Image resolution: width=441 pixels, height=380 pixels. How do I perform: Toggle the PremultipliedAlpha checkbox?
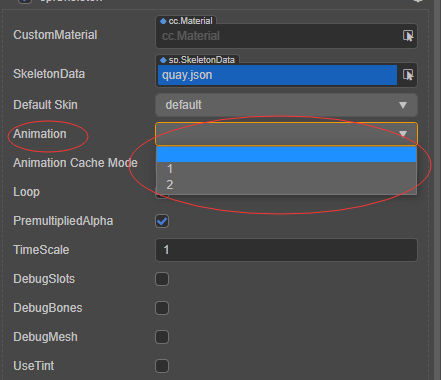pos(162,221)
